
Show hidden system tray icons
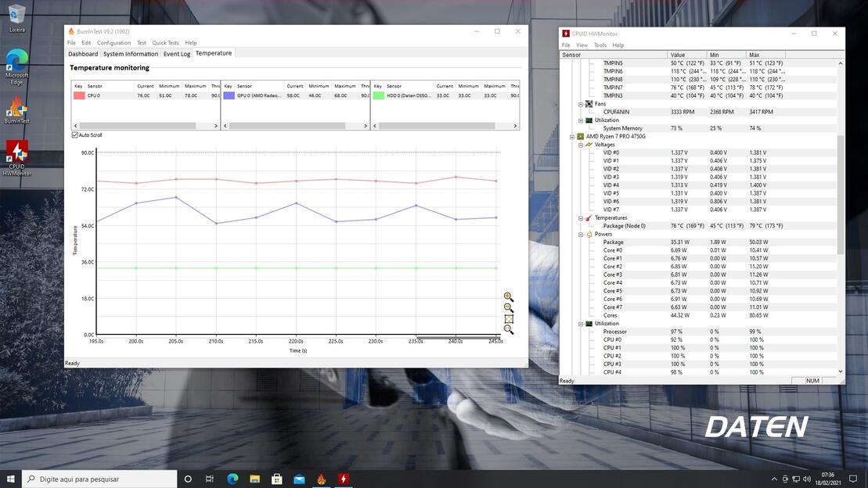[774, 479]
